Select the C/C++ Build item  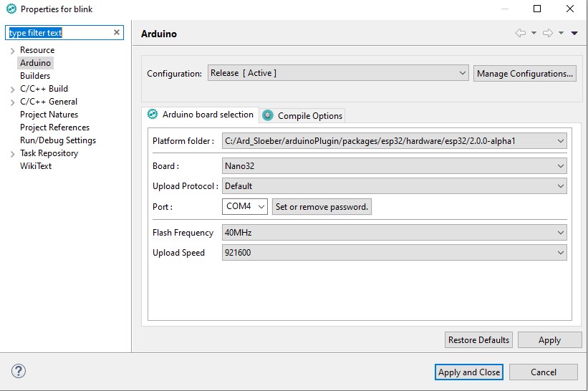click(x=44, y=89)
